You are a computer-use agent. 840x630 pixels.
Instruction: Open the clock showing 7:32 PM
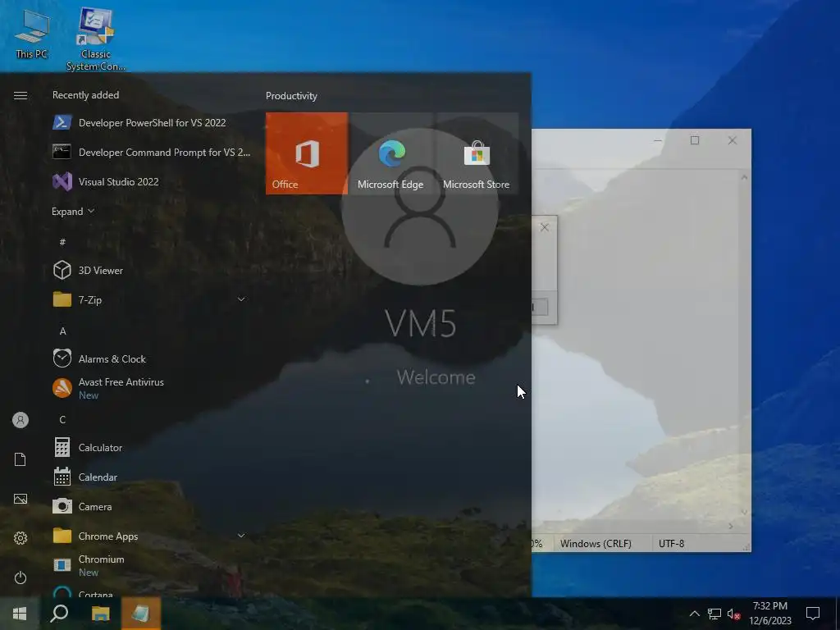click(769, 614)
